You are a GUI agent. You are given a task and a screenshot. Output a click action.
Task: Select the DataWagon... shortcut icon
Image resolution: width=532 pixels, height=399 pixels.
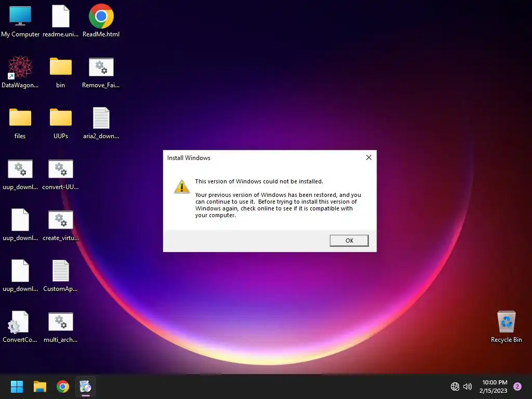[20, 72]
